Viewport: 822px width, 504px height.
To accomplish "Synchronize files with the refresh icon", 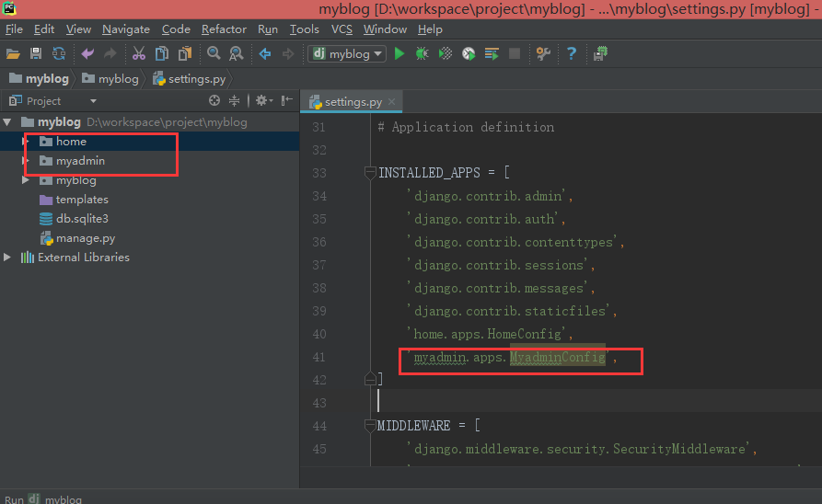I will 59,53.
